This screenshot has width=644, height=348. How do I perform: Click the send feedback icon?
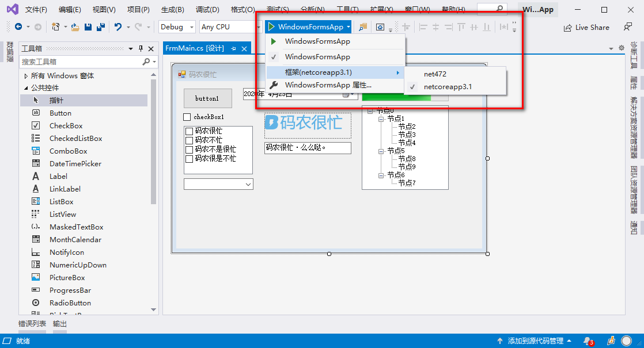(x=628, y=27)
